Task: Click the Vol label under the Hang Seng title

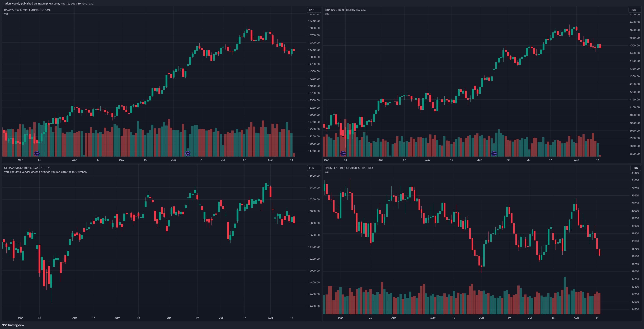Action: tap(327, 172)
